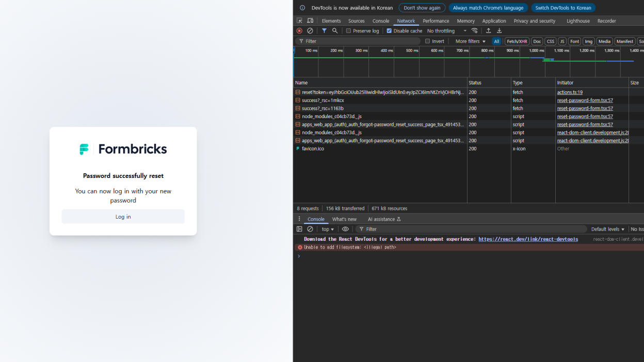Toggle the console sidebar icon
The width and height of the screenshot is (644, 362).
coord(299,229)
